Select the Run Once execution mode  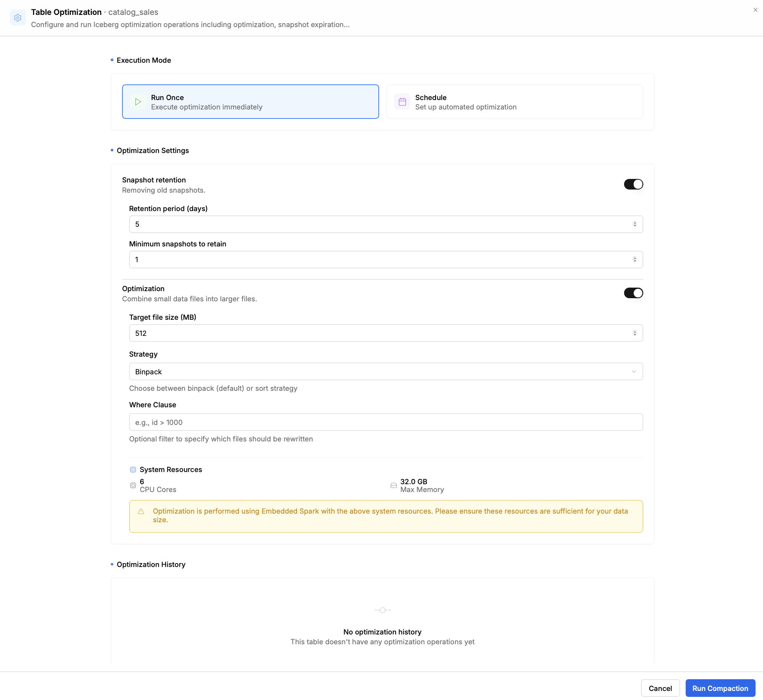(x=250, y=102)
